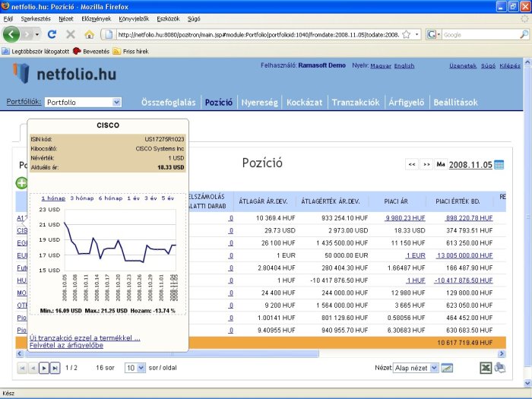Switch to the Összefoglalás tab
Screen dimensions: 532x399
pos(168,103)
